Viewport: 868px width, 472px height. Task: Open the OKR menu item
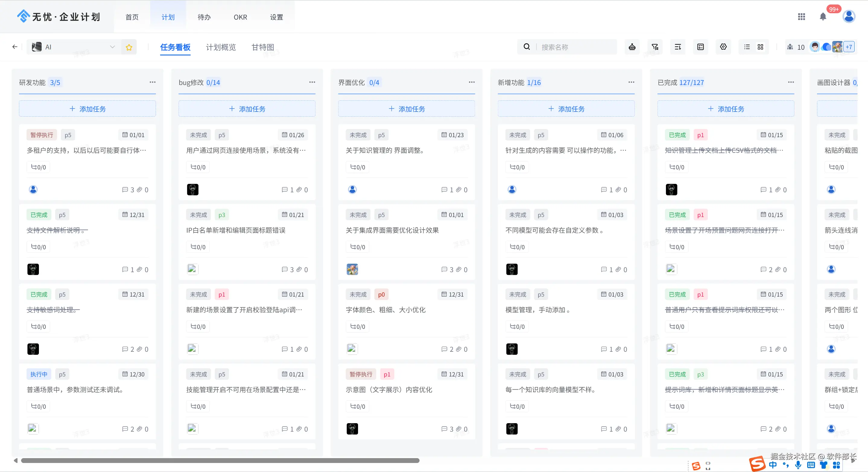pos(240,17)
